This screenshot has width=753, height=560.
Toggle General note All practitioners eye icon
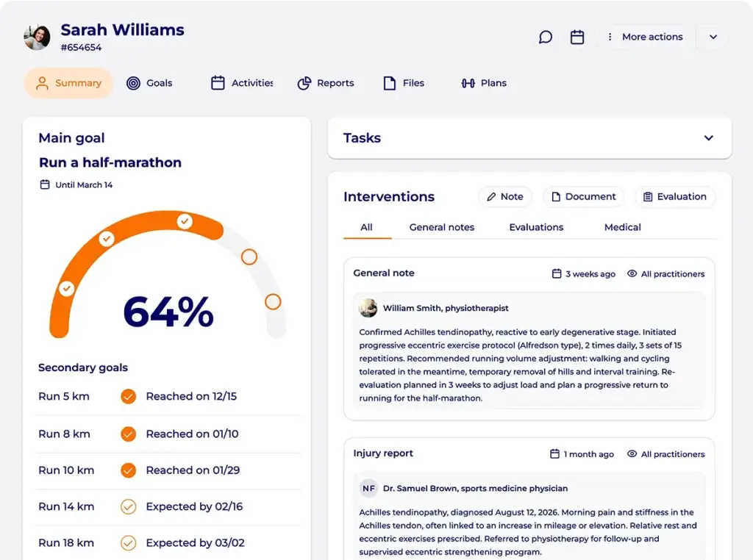632,273
